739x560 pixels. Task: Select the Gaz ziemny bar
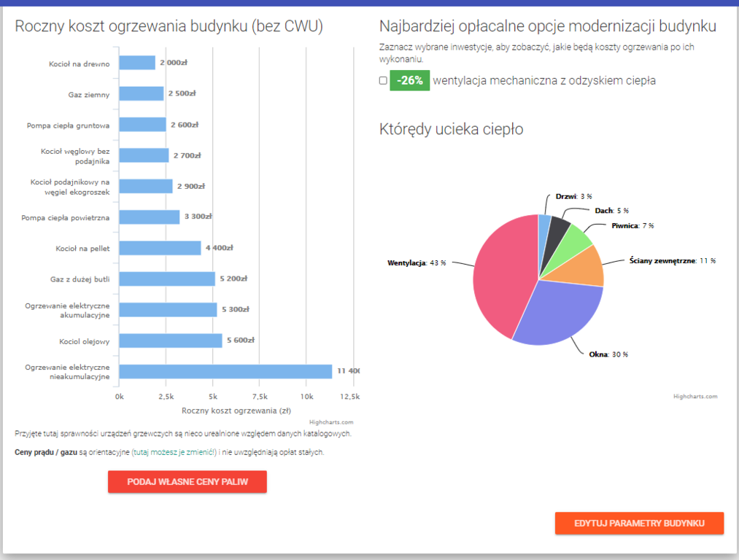point(141,93)
